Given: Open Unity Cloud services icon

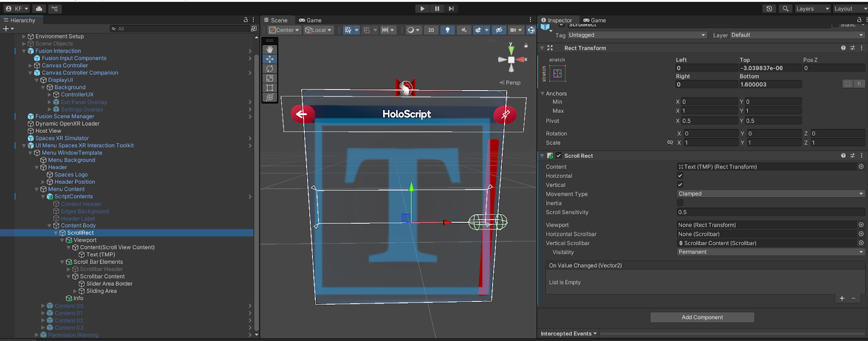Looking at the screenshot, I should click(39, 9).
